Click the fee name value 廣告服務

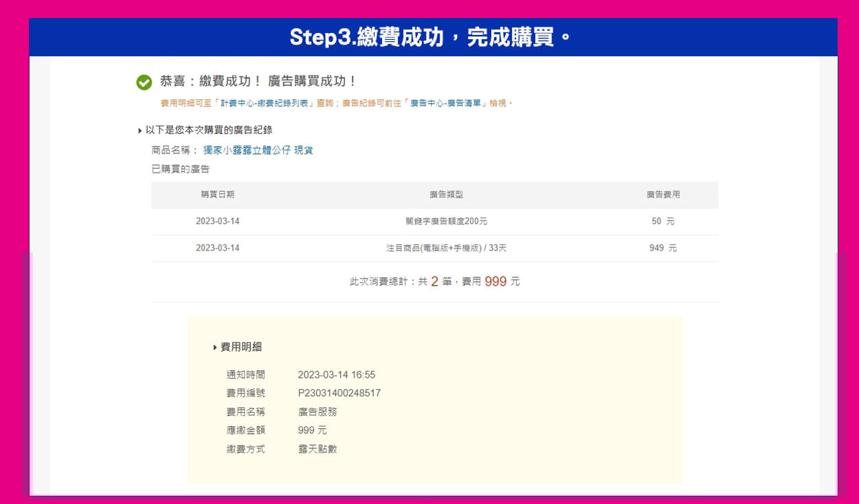(x=317, y=412)
